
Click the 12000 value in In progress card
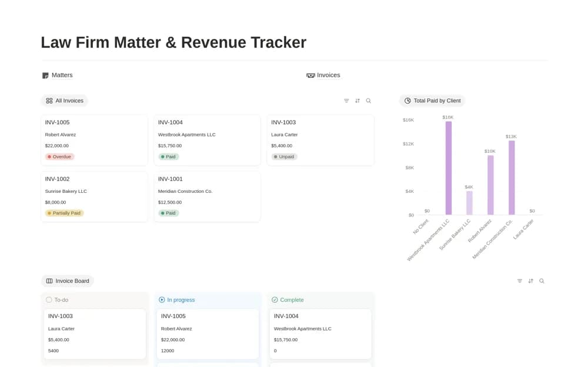point(168,351)
